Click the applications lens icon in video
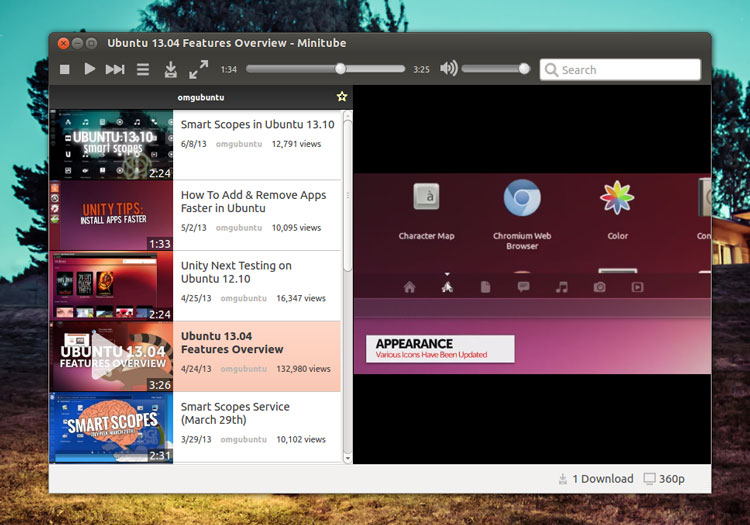This screenshot has height=525, width=750. 447,287
